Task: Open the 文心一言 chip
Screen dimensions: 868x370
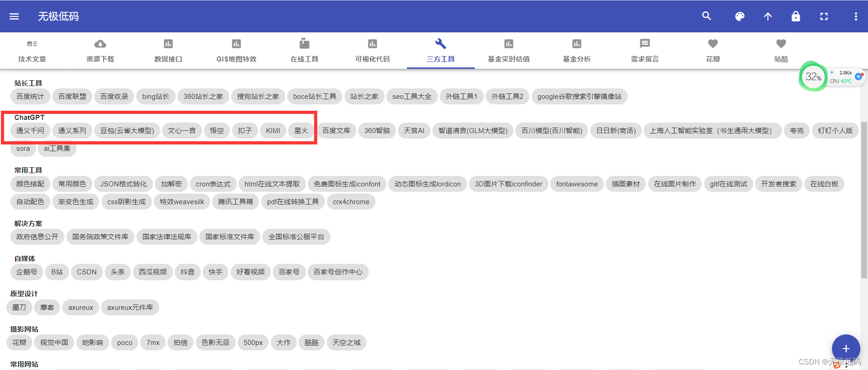Action: pyautogui.click(x=182, y=131)
